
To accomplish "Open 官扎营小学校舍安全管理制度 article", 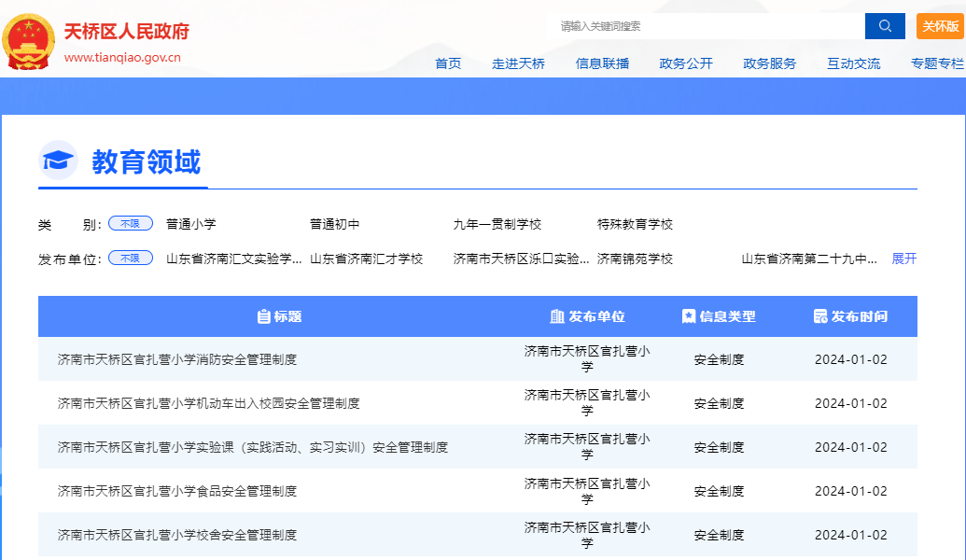I will coord(177,535).
